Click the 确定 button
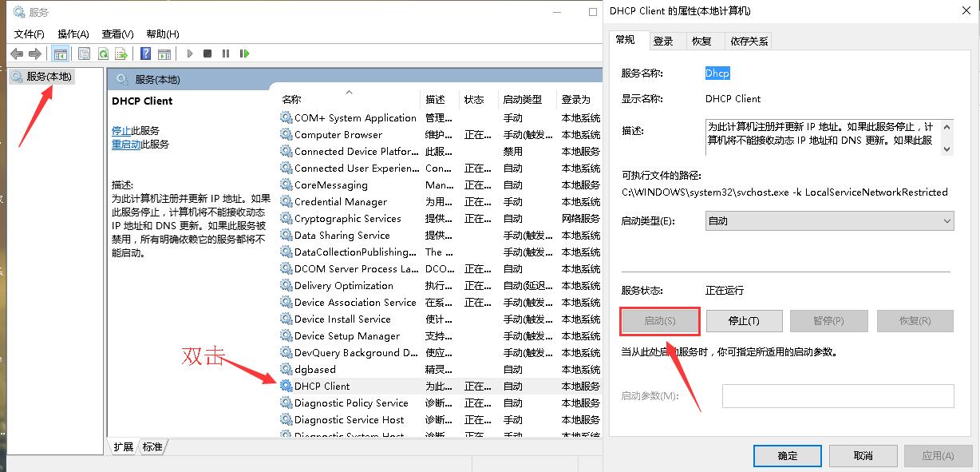The image size is (980, 472). [787, 455]
